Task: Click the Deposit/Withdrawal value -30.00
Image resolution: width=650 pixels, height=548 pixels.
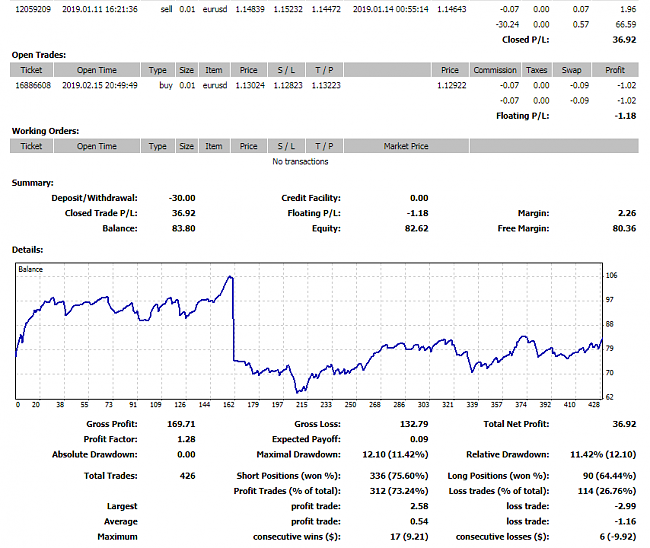Action: pyautogui.click(x=182, y=198)
